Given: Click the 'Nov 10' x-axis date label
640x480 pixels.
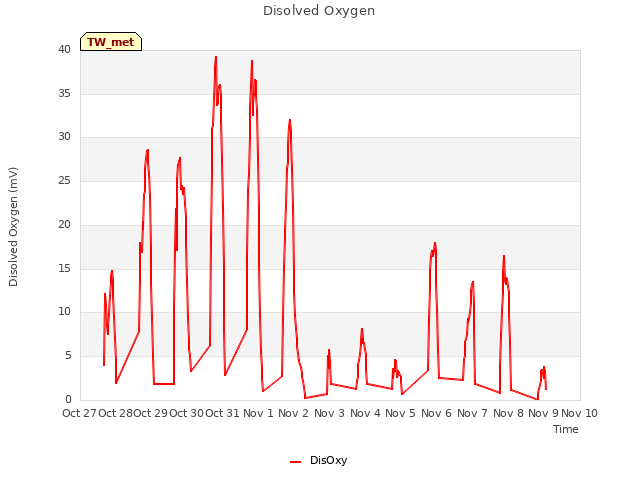Looking at the screenshot, I should click(579, 413).
